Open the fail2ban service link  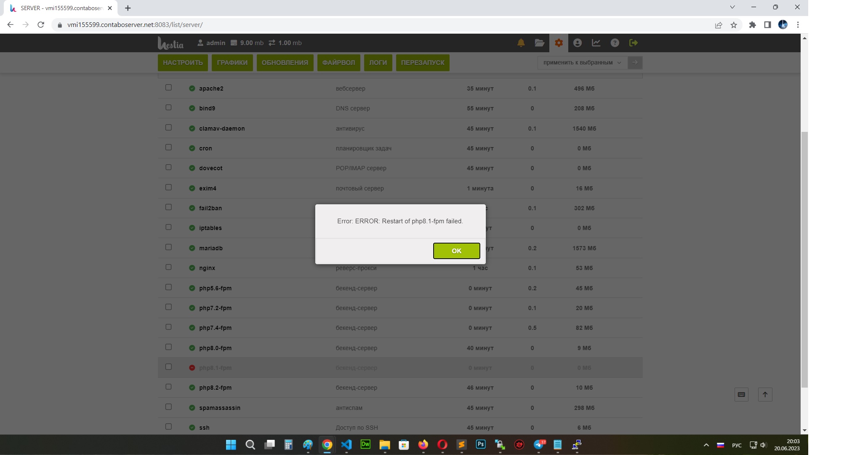pos(210,208)
